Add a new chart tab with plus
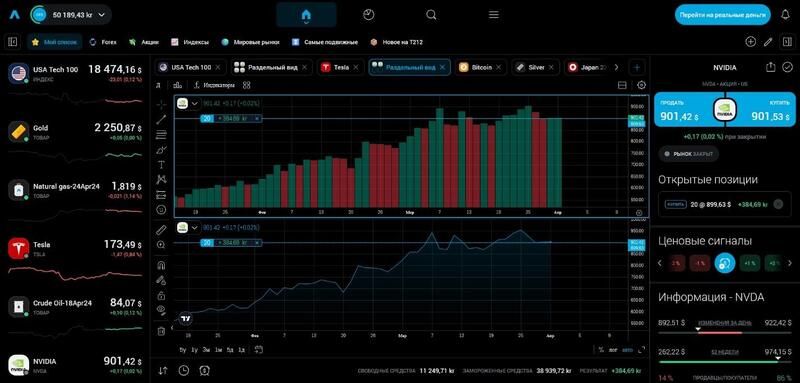 (637, 67)
